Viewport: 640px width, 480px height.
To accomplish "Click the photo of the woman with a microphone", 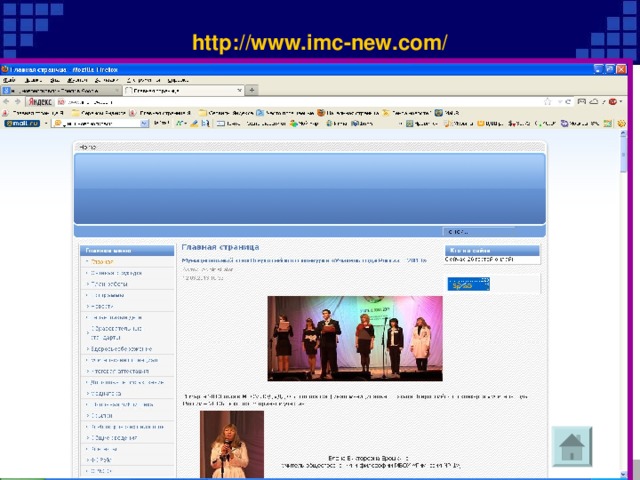I will point(232,444).
